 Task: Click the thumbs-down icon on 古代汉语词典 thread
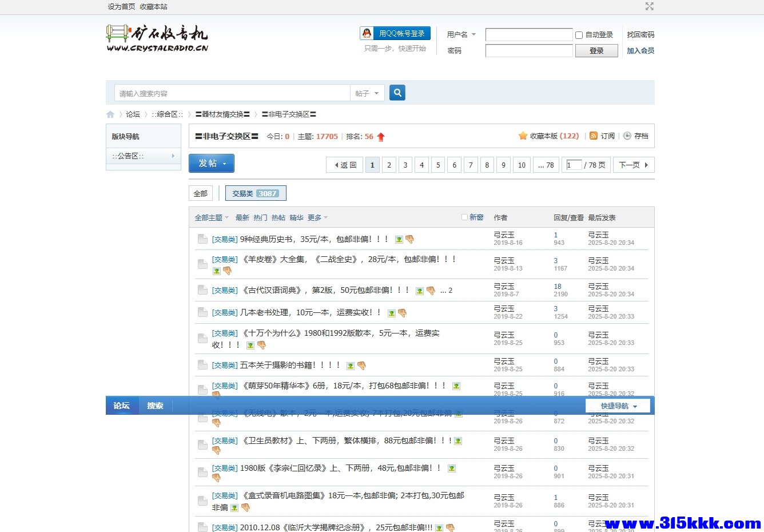click(x=431, y=291)
